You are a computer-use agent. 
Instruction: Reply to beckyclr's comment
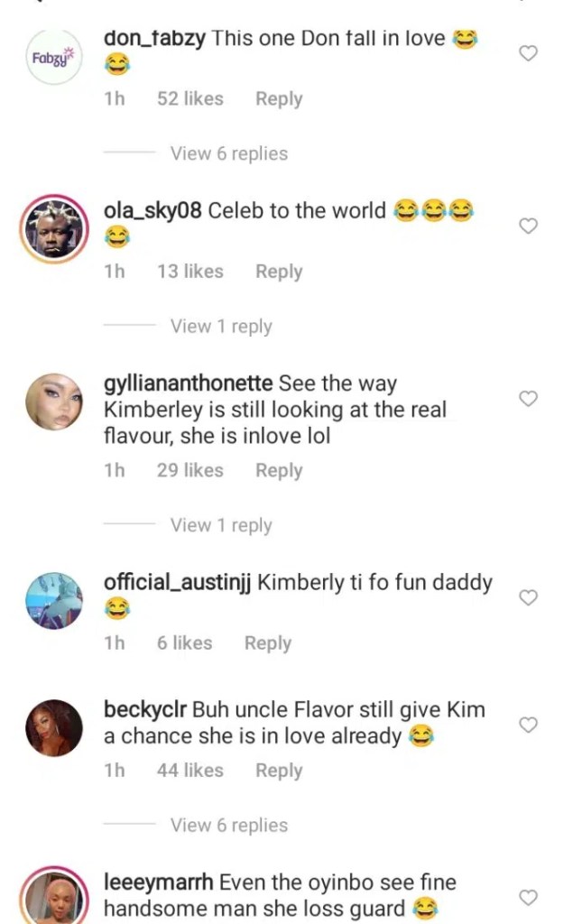(279, 771)
